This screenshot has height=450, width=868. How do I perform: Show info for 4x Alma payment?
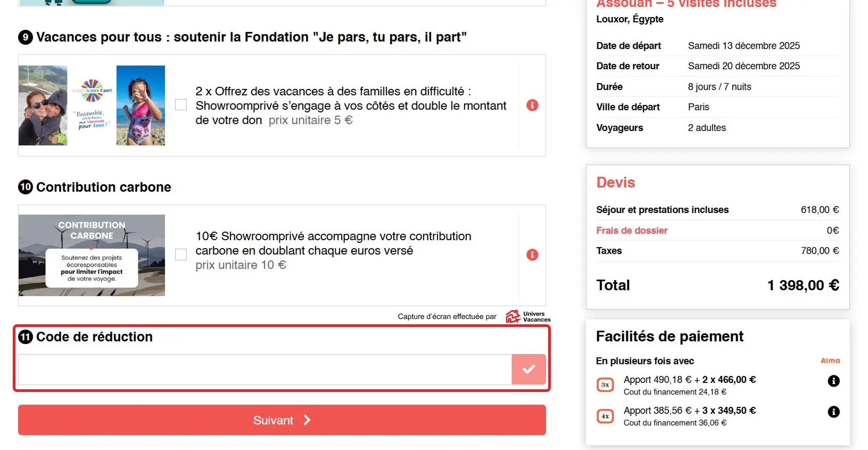coord(833,412)
